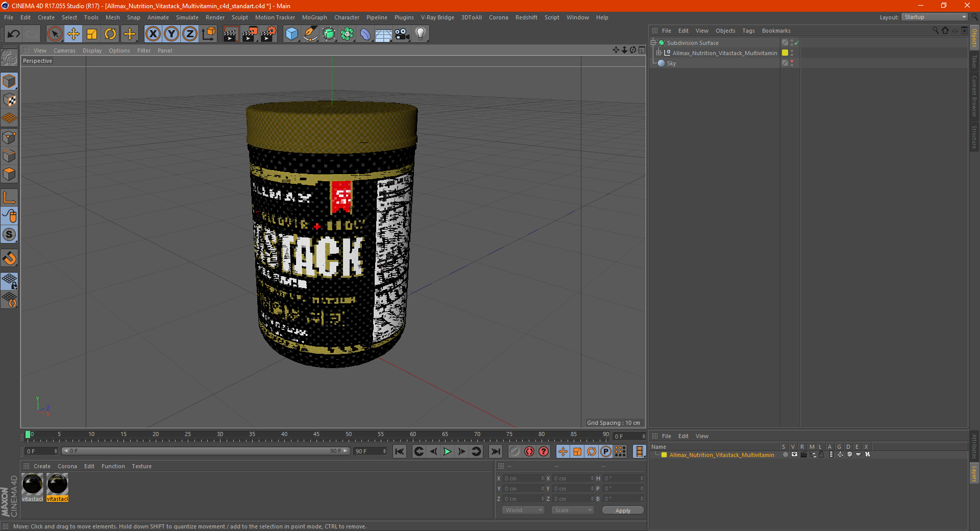Click the coordinate system icon
The width and height of the screenshot is (980, 531).
coord(208,34)
